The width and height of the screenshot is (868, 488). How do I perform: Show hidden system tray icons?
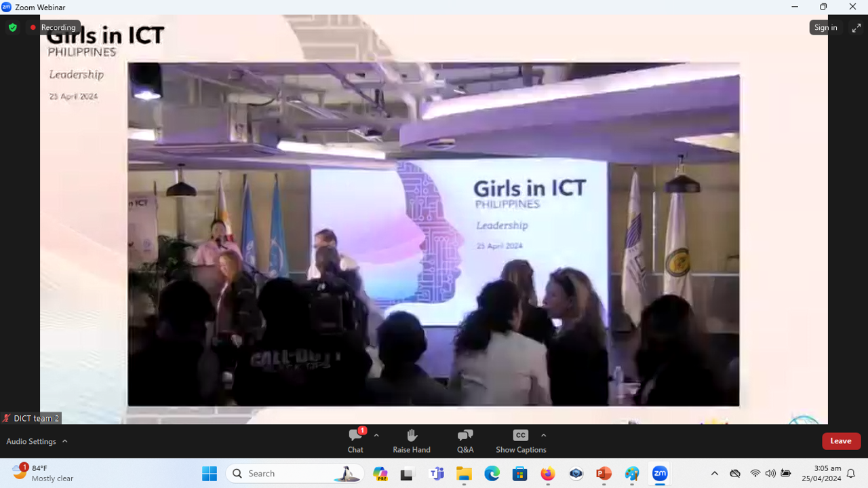click(714, 474)
